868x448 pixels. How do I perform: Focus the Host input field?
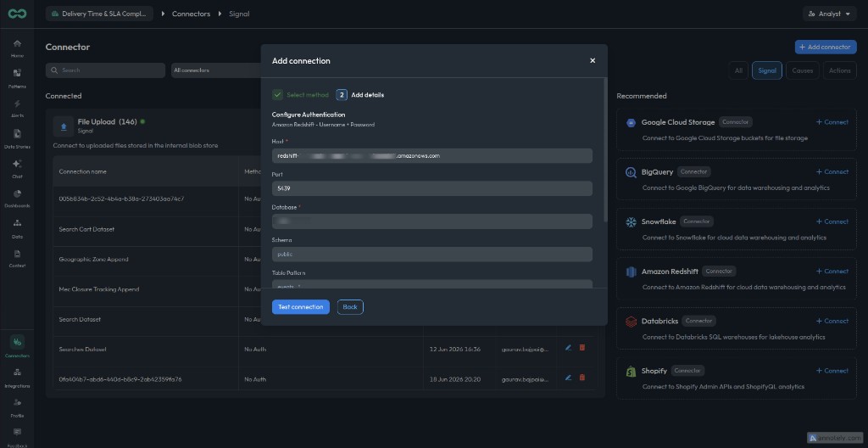[431, 156]
